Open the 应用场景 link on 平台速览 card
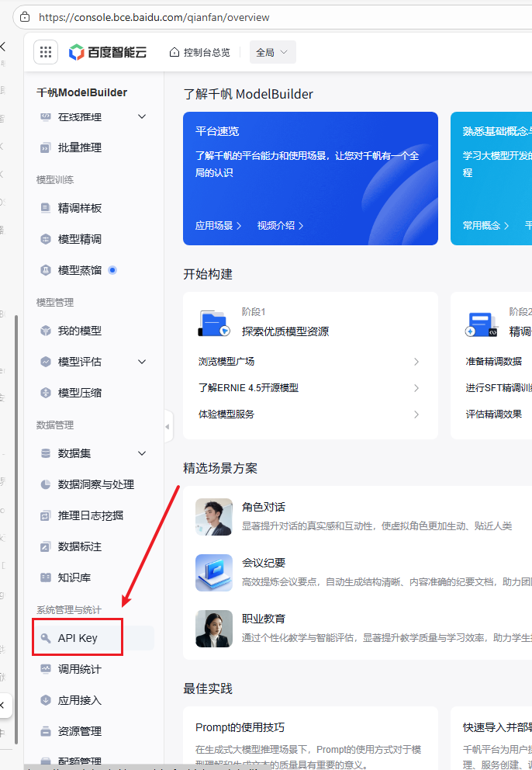Image resolution: width=532 pixels, height=770 pixels. [219, 225]
